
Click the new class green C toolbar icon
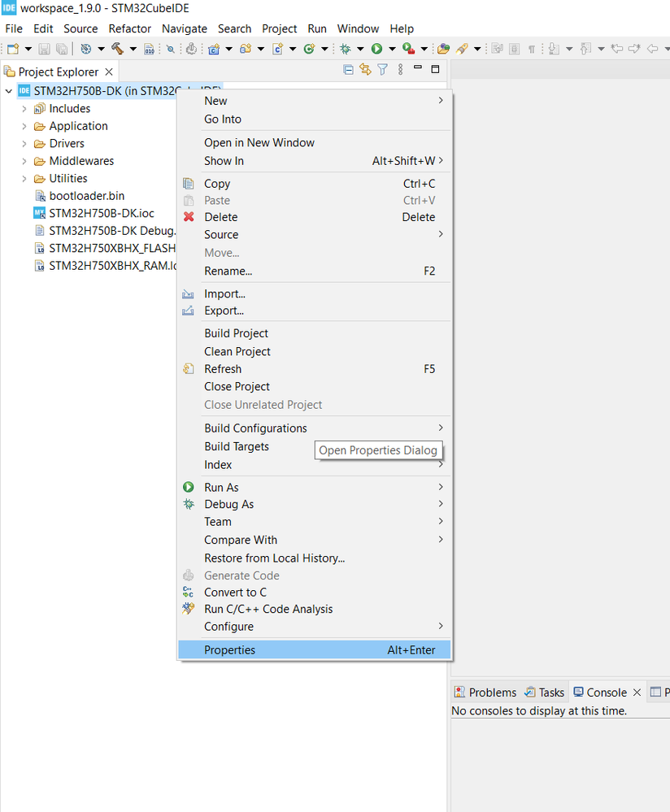[x=309, y=49]
